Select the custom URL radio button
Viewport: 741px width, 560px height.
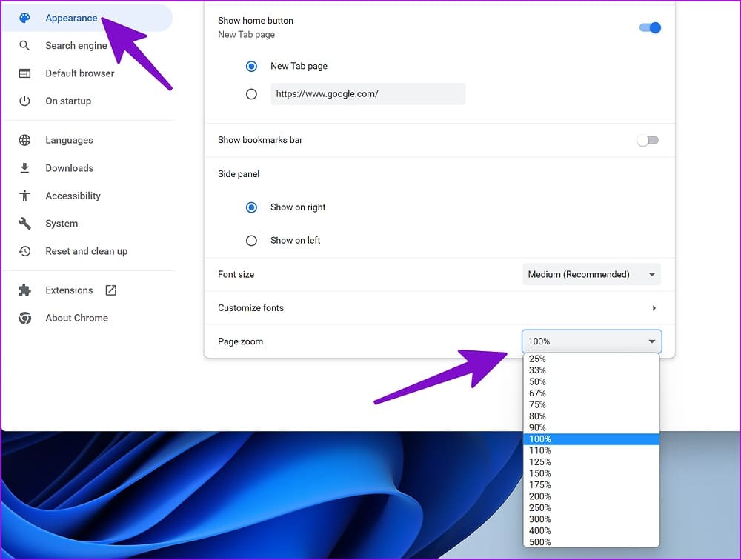pos(251,93)
